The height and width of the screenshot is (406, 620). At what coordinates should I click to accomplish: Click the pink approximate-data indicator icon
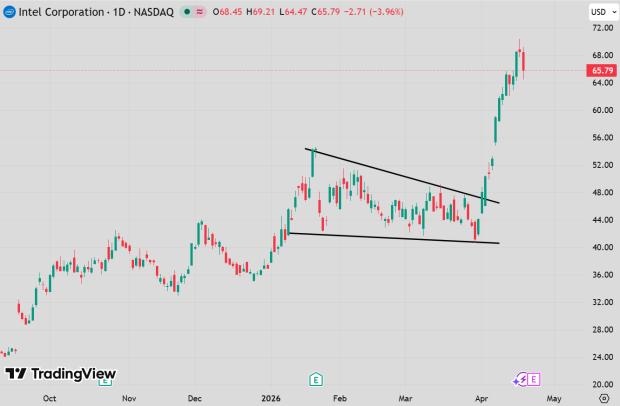click(200, 12)
